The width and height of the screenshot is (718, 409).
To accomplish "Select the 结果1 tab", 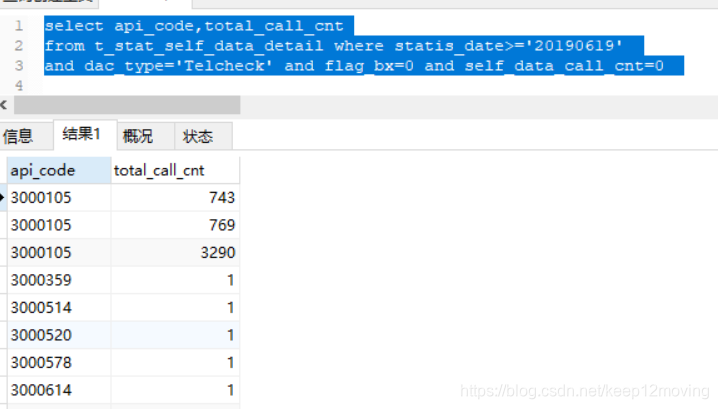I will (x=85, y=135).
